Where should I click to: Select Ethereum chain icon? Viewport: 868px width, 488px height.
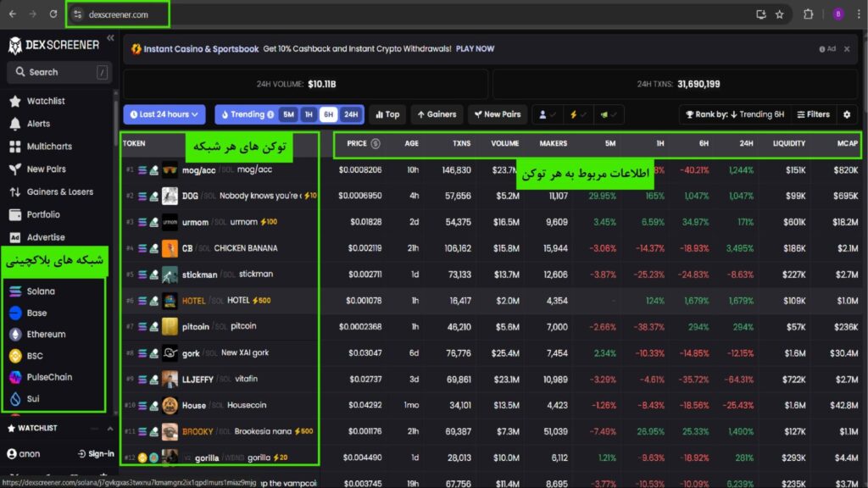pyautogui.click(x=15, y=334)
